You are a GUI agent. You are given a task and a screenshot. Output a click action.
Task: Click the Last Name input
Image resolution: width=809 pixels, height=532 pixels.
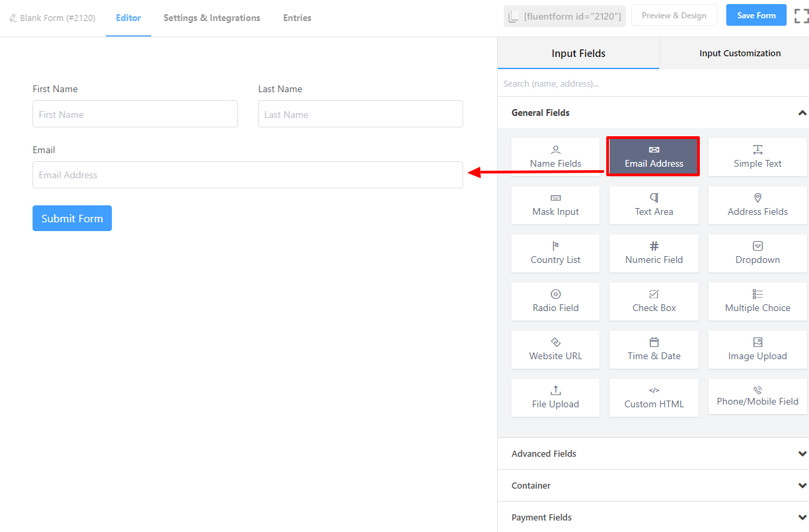point(360,114)
